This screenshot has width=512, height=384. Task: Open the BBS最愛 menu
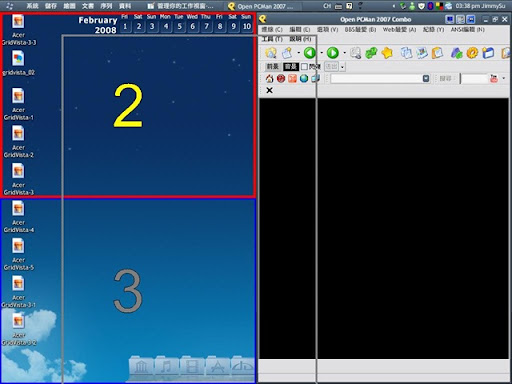[360, 30]
